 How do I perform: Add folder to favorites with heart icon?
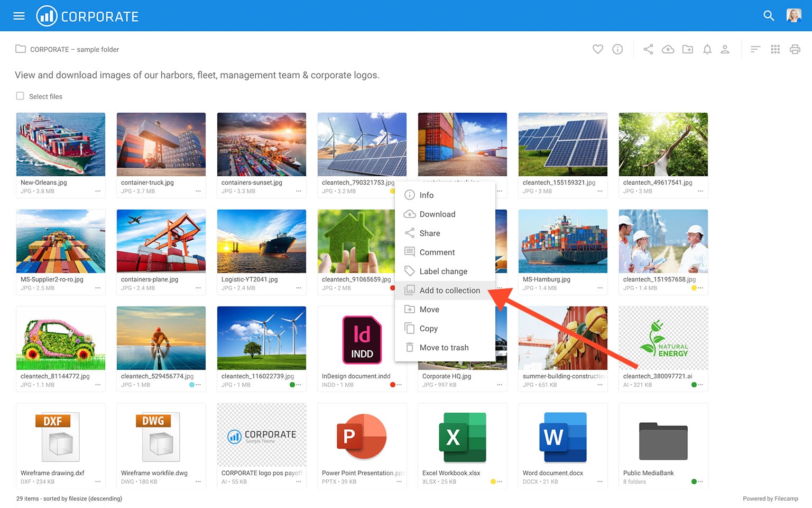[x=598, y=49]
